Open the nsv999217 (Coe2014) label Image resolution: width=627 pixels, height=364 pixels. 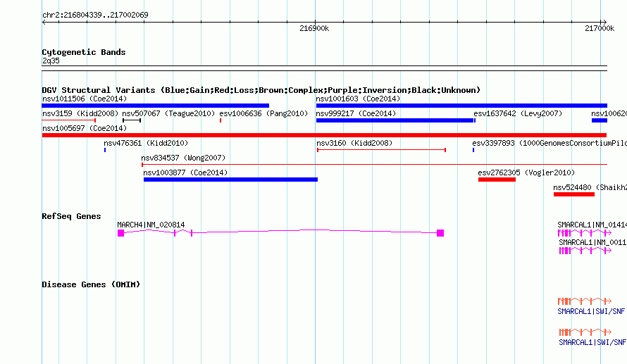click(x=356, y=113)
